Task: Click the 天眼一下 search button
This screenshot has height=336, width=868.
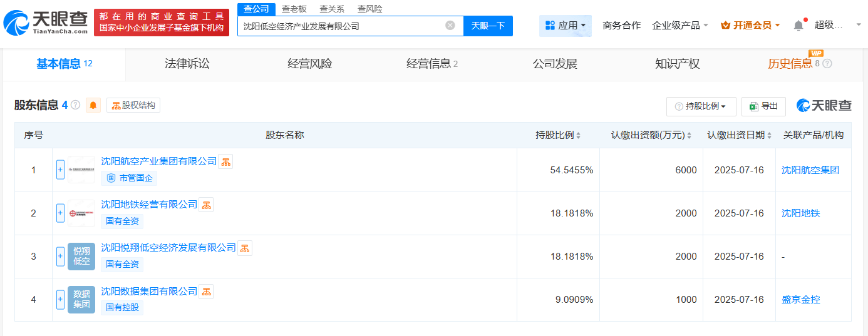Action: click(488, 26)
